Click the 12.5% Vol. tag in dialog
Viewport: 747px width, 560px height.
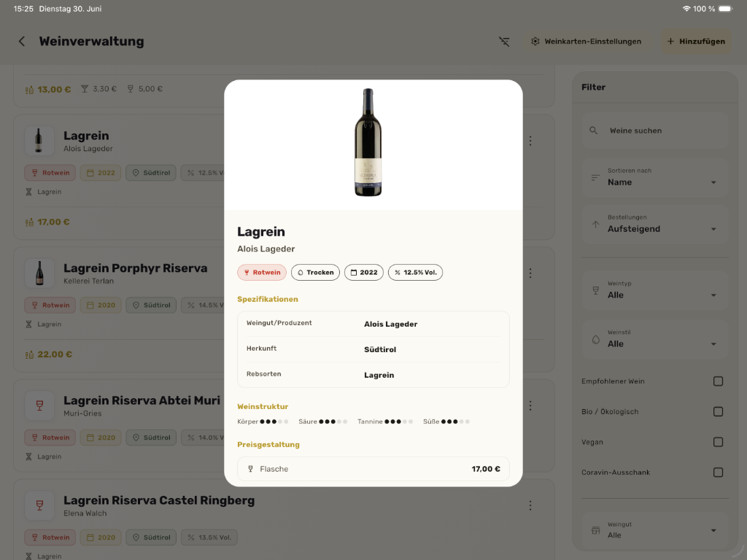coord(415,273)
